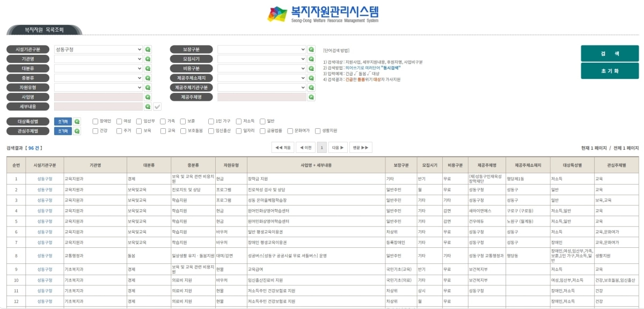Enable the 문화여가 checkbox
The height and width of the screenshot is (309, 644).
290,130
